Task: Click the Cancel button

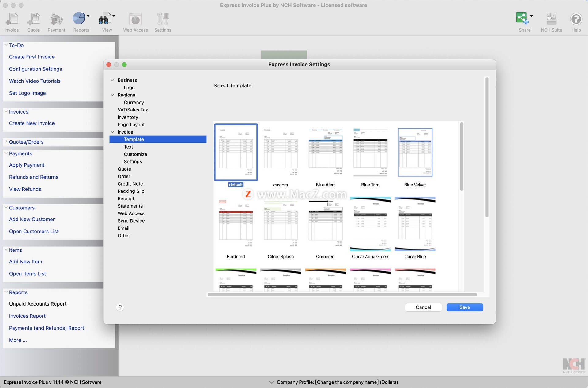Action: pyautogui.click(x=423, y=307)
